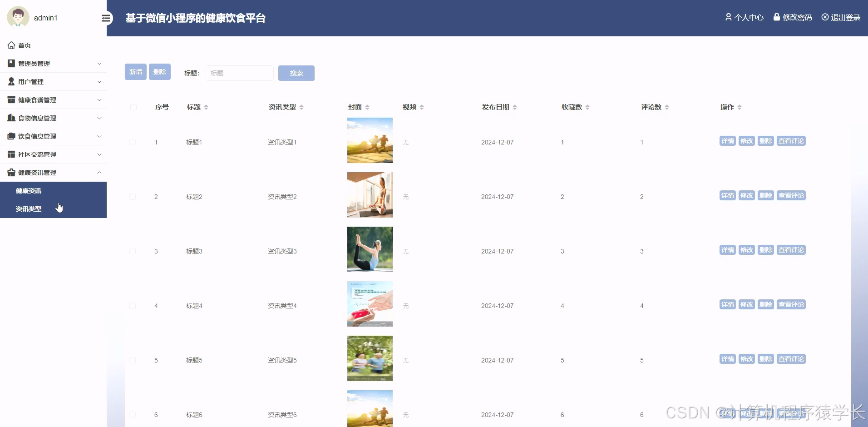868x427 pixels.
Task: Select the 首页 home icon in sidebar
Action: 11,45
